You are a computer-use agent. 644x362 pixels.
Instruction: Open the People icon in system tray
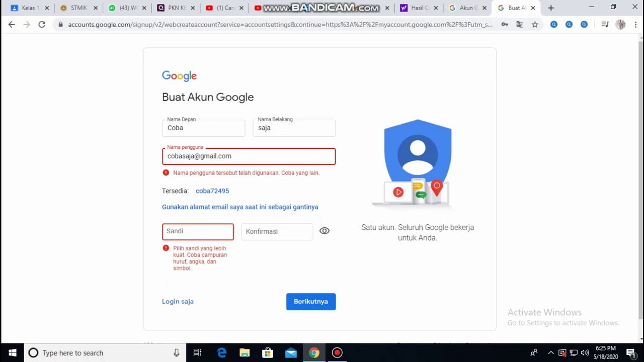coord(534,353)
